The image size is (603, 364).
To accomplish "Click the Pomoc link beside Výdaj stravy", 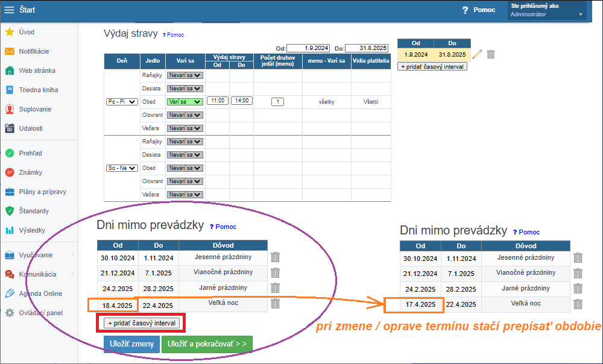I will click(x=173, y=35).
